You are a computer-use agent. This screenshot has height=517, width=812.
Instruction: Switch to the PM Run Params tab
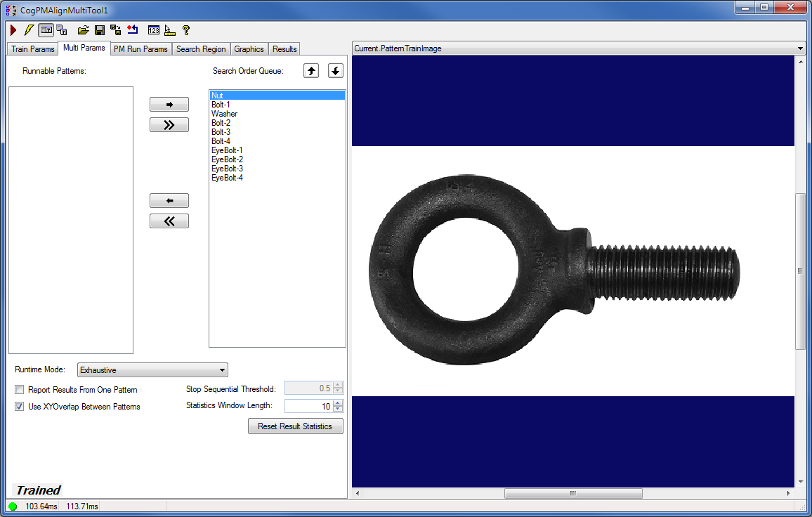pyautogui.click(x=140, y=48)
